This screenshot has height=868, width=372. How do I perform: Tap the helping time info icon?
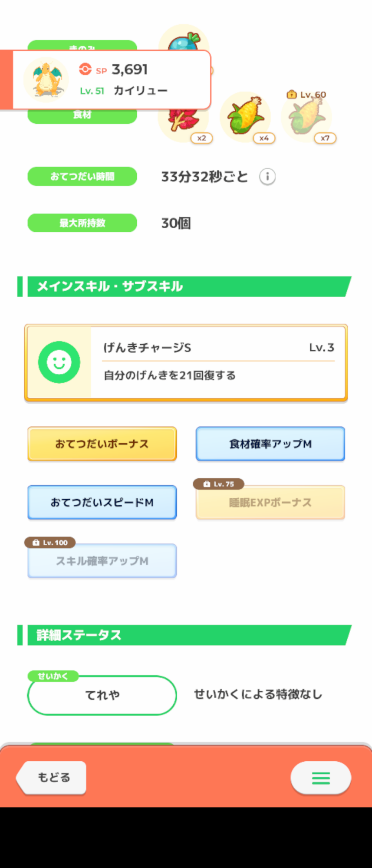[x=267, y=177]
